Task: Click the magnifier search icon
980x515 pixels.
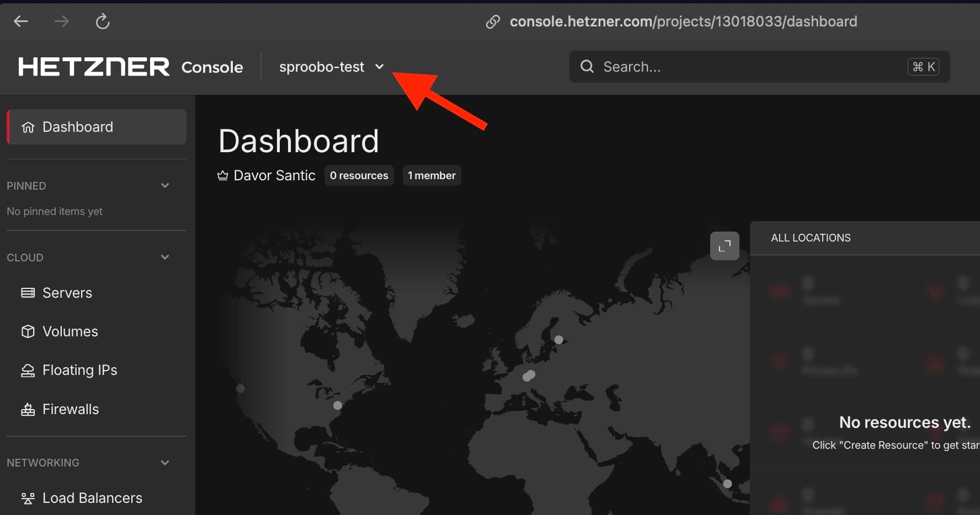Action: pyautogui.click(x=587, y=67)
